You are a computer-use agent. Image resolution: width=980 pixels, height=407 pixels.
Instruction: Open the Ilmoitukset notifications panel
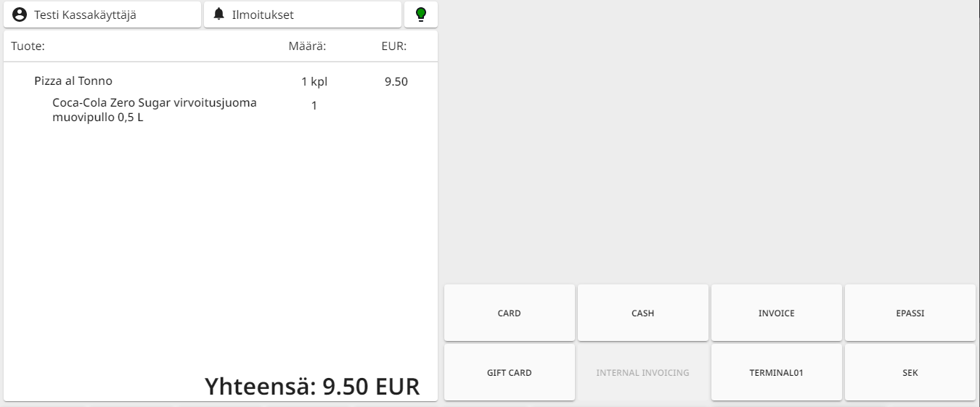303,15
